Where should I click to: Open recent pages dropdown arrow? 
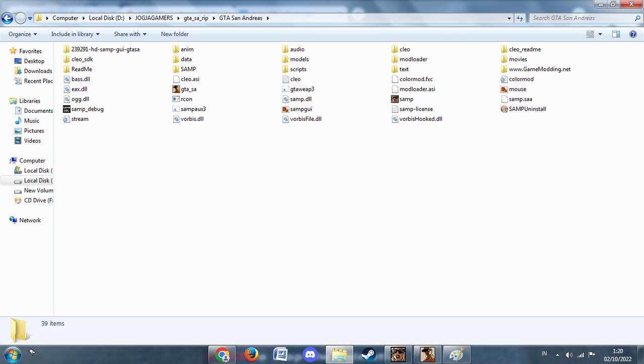pyautogui.click(x=30, y=19)
